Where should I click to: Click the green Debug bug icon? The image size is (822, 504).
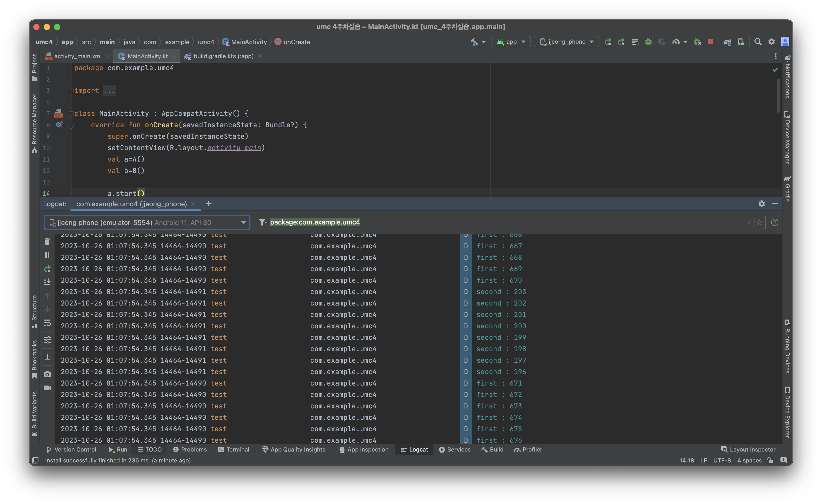pos(648,42)
